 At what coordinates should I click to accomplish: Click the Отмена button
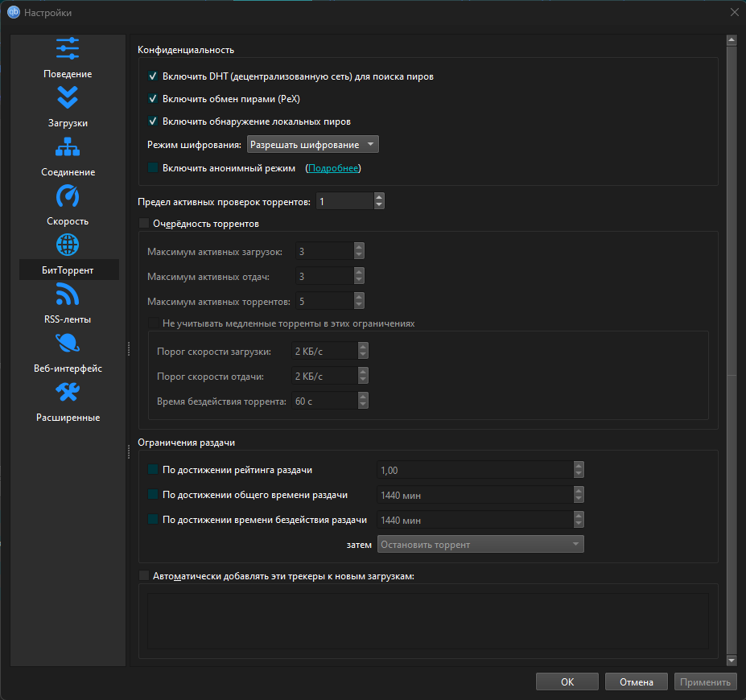[x=636, y=682]
